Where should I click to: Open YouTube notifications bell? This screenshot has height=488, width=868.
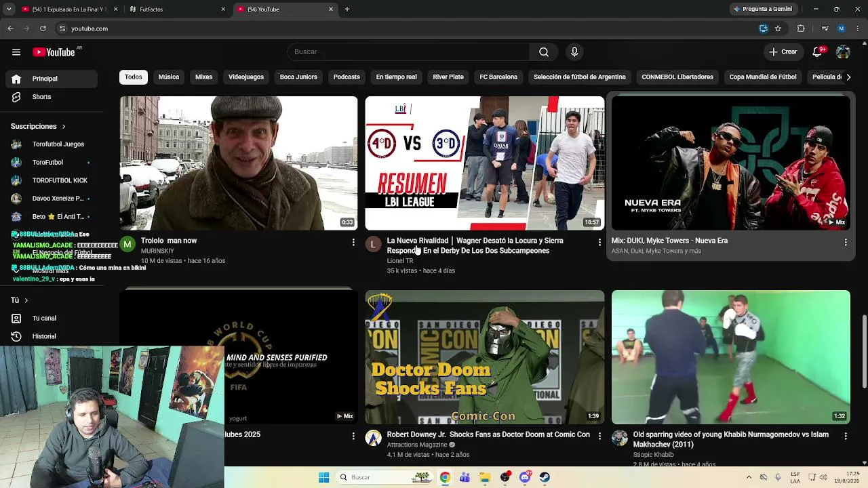(817, 52)
